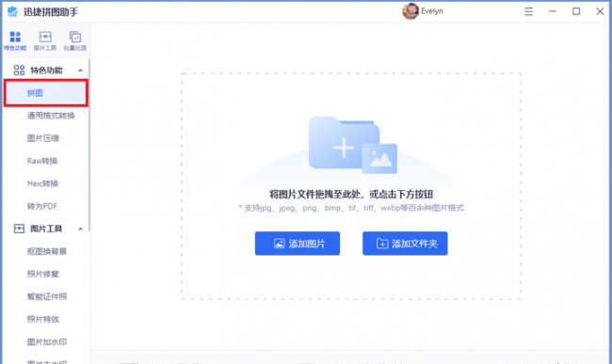Viewport: 612px width, 364px height.
Task: Click the Evelyn username text
Action: [432, 11]
